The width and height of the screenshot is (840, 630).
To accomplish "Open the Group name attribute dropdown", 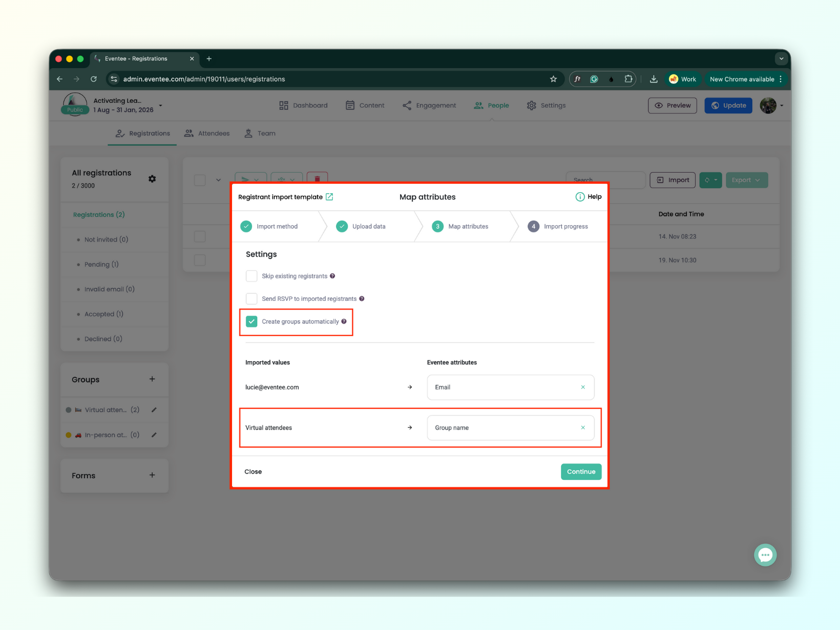I will coord(511,428).
